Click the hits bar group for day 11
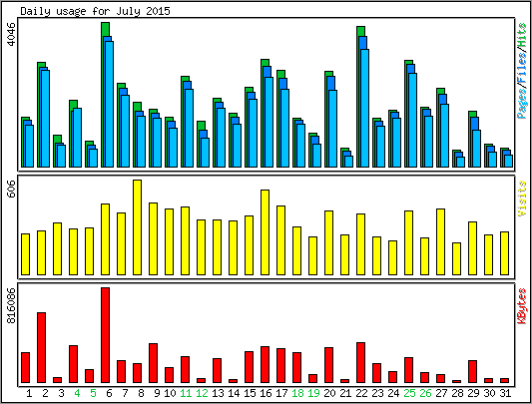 pos(187,122)
